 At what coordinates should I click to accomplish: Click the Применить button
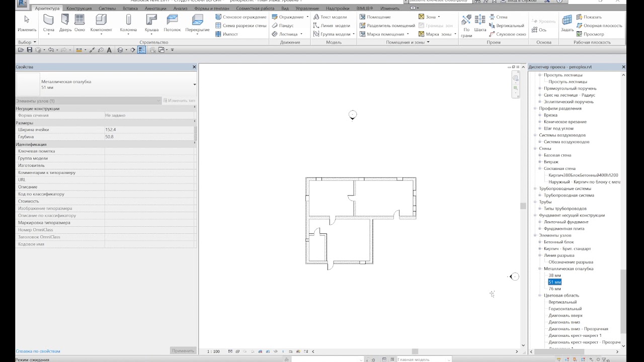183,351
